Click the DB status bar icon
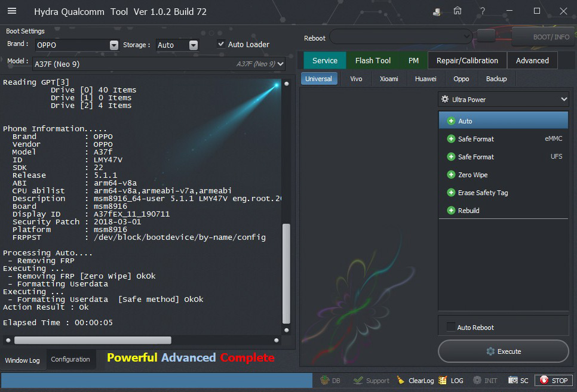This screenshot has width=577, height=392. (330, 380)
